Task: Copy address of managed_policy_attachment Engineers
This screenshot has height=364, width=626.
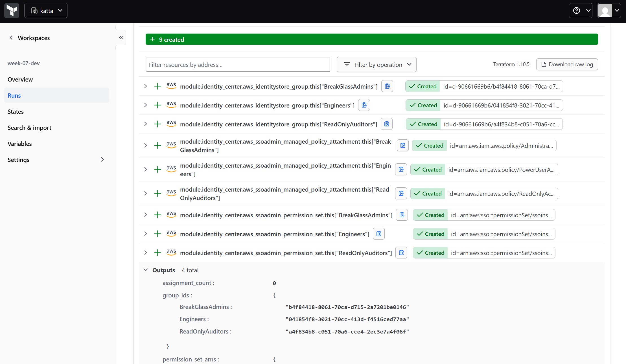Action: coord(401,169)
